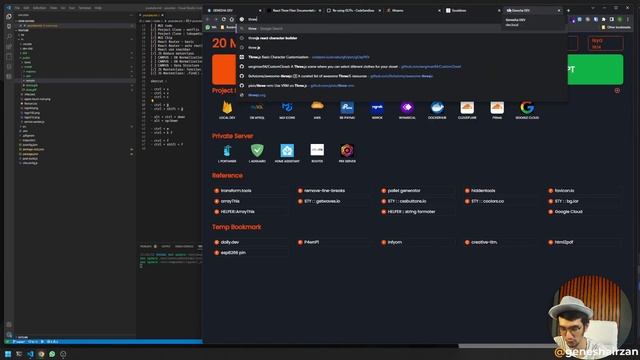Screen dimensions: 640x360
Task: Open WhatsApp from the Windows taskbar
Action: (x=52, y=354)
